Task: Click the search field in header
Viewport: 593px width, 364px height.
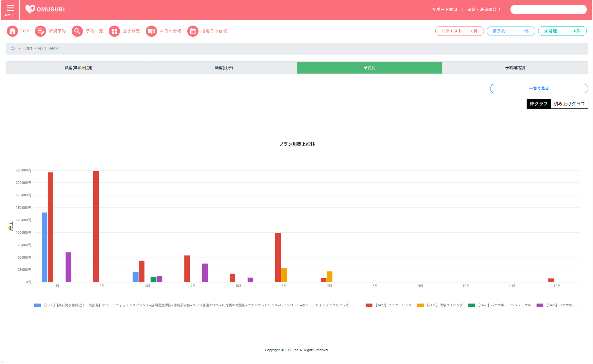Action: tap(548, 10)
